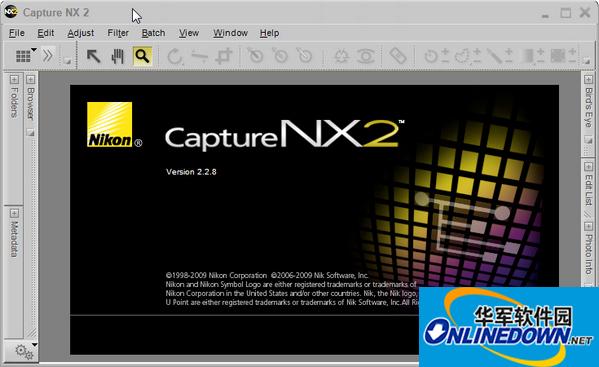Click the Version 2.2.8 text
599x367 pixels.
(191, 172)
